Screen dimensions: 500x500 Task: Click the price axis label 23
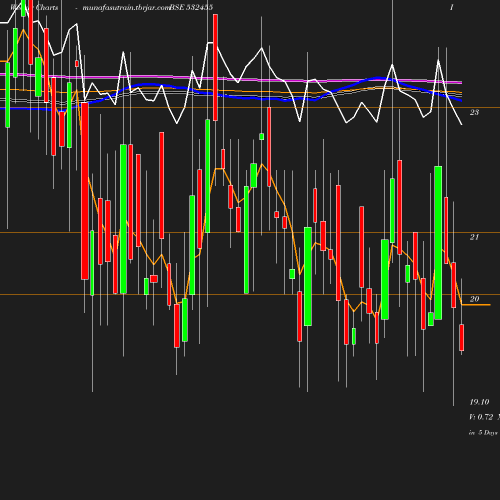(x=474, y=112)
